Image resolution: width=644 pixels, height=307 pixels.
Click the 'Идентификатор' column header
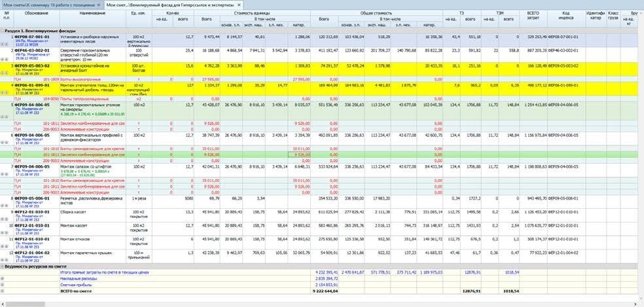pos(595,15)
